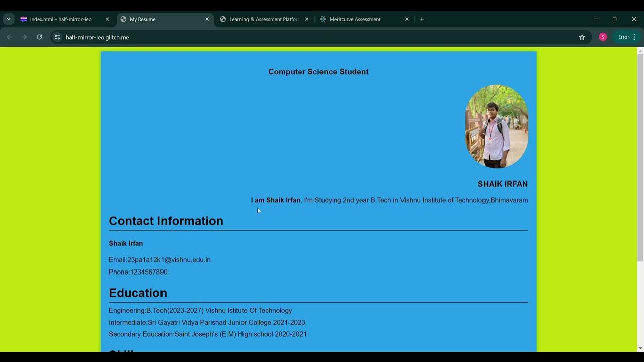Close the My Resume tab
The width and height of the screenshot is (644, 362).
[x=207, y=19]
